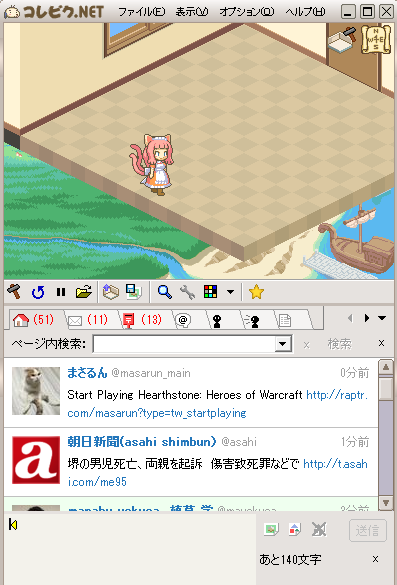397x585 pixels.
Task: Expand the search history dropdown
Action: point(283,344)
